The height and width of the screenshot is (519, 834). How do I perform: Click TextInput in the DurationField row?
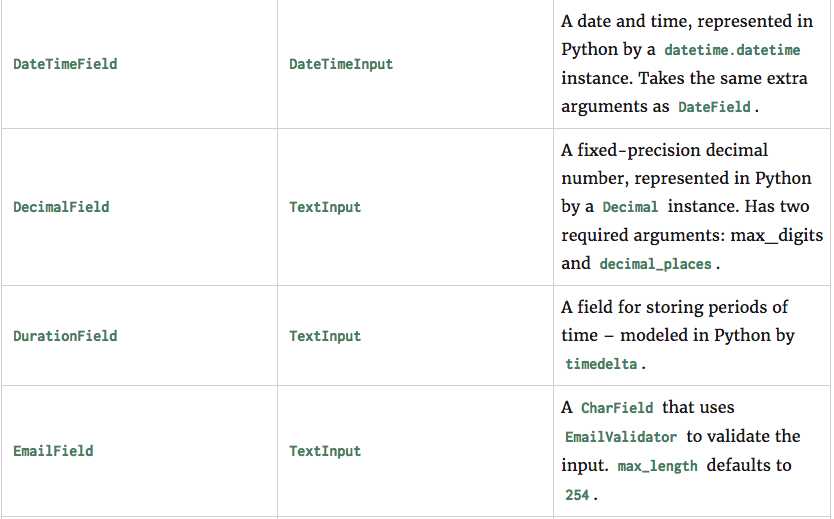[325, 336]
